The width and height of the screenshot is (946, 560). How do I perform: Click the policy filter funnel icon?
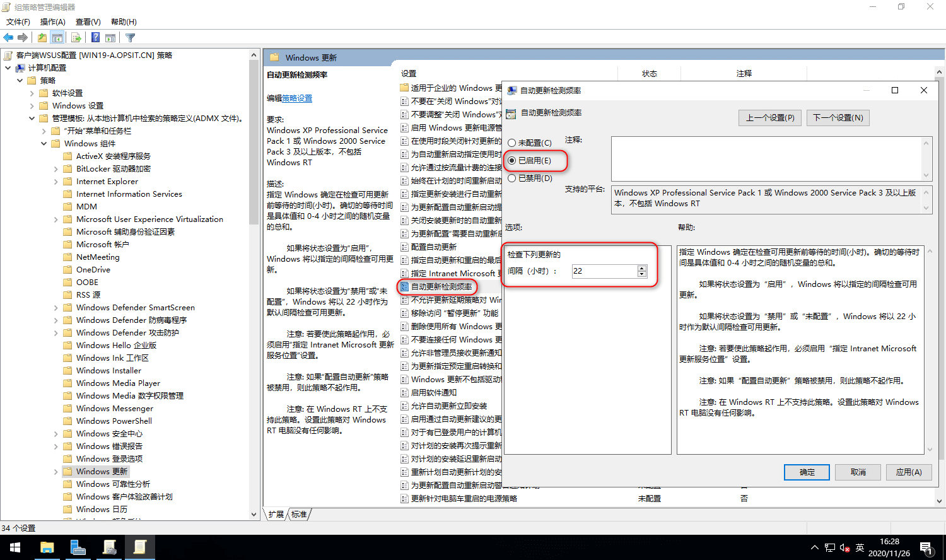(130, 37)
